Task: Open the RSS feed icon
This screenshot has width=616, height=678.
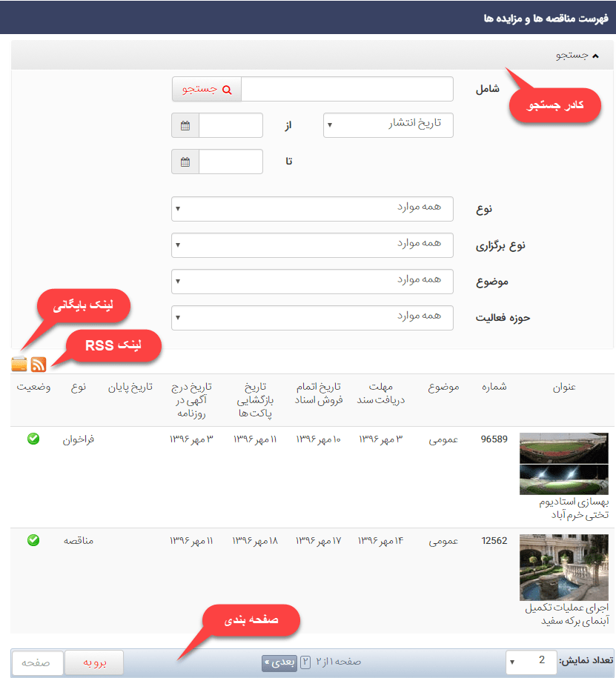Action: (x=39, y=364)
